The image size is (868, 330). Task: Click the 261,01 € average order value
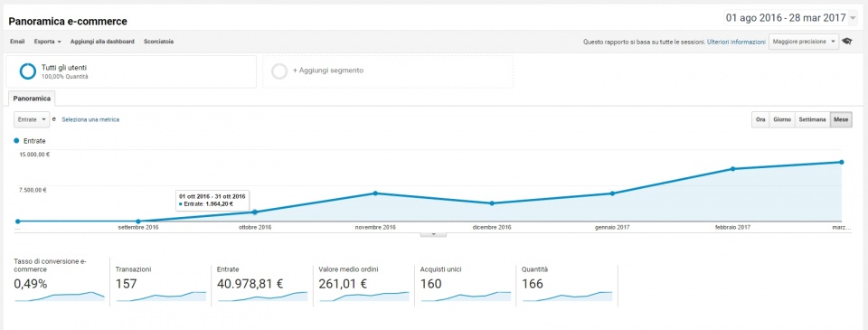(344, 284)
